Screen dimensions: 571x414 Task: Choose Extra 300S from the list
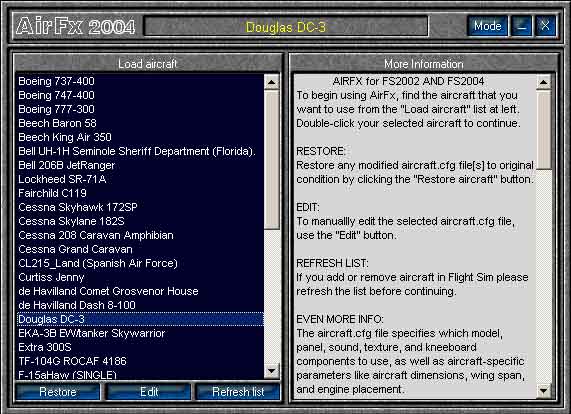(x=140, y=347)
